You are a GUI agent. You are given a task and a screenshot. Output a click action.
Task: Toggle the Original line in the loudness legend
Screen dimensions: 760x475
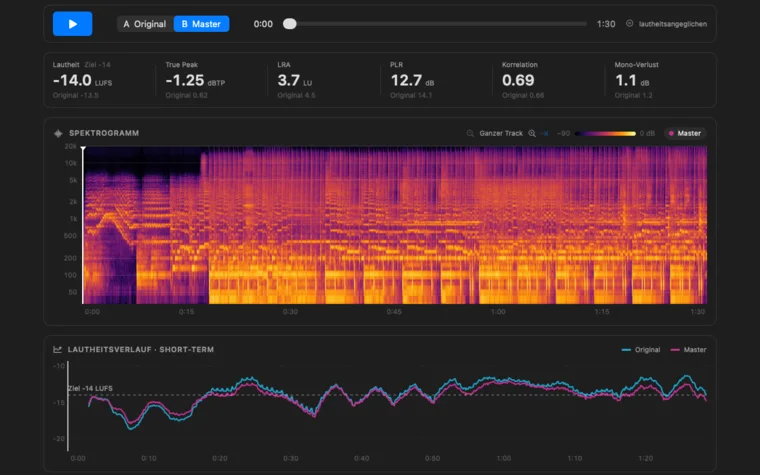tap(641, 349)
